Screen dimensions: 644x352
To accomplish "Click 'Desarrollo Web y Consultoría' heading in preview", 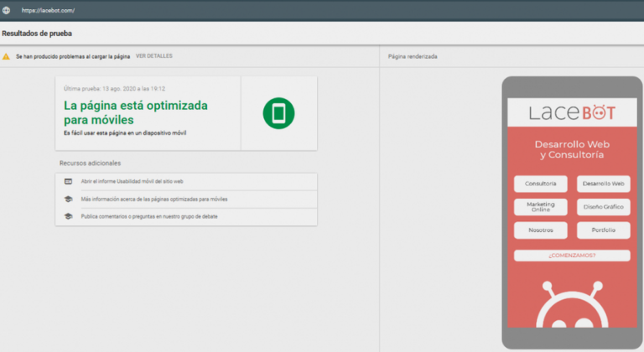I will pyautogui.click(x=572, y=149).
